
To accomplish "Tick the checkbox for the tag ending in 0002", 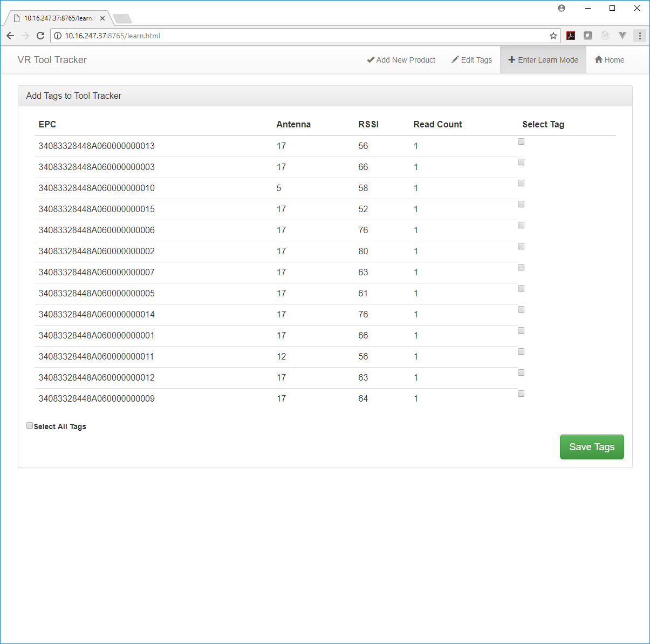I will coord(521,246).
